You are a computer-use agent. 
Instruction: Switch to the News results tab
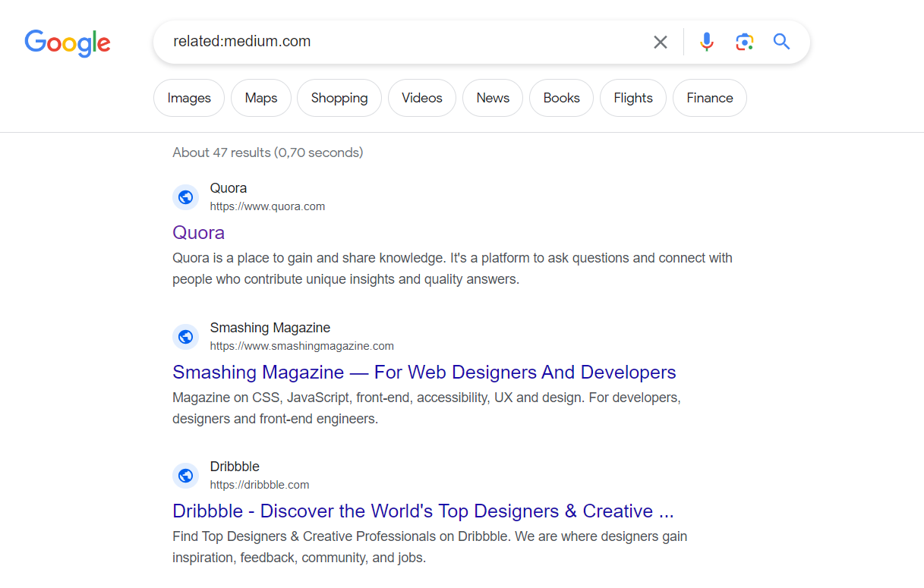click(x=492, y=98)
